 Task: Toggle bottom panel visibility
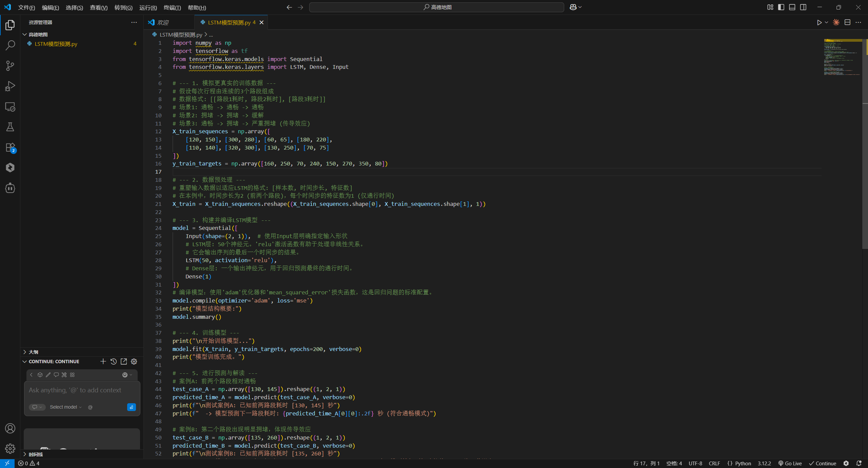point(792,7)
